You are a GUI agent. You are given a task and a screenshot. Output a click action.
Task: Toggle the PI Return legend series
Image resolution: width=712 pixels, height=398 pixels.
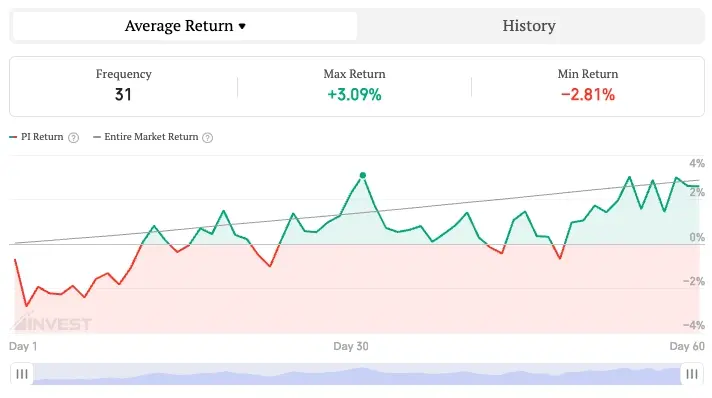pos(36,137)
